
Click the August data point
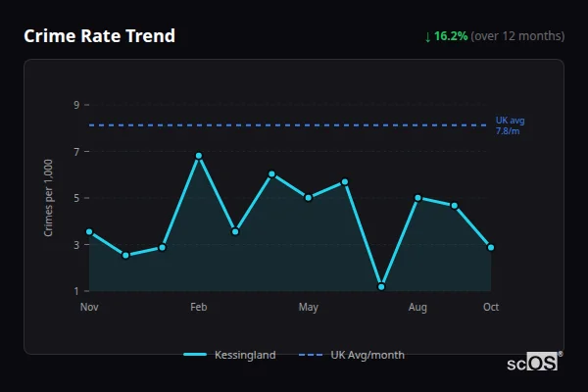click(417, 198)
